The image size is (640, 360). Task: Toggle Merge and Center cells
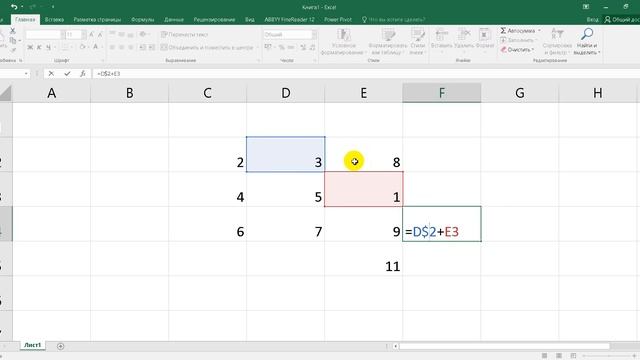pyautogui.click(x=207, y=47)
